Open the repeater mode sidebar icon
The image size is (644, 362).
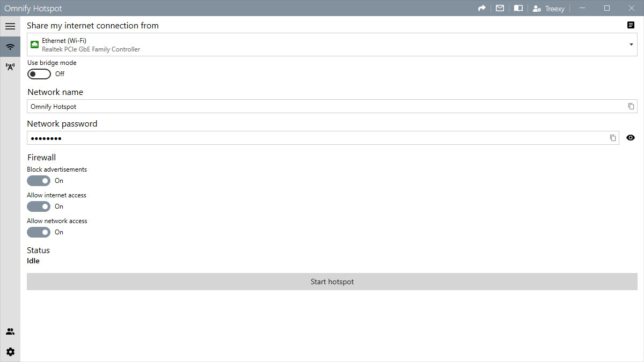click(10, 67)
